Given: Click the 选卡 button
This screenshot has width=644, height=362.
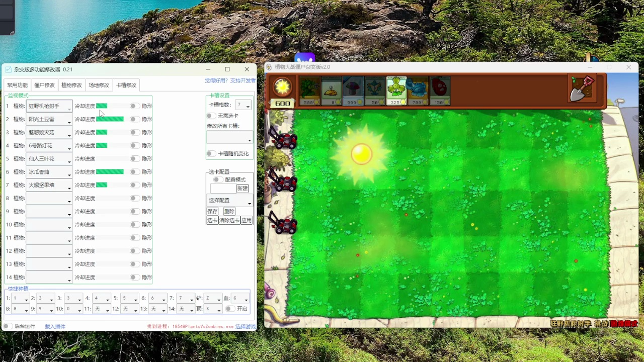Looking at the screenshot, I should (x=212, y=221).
